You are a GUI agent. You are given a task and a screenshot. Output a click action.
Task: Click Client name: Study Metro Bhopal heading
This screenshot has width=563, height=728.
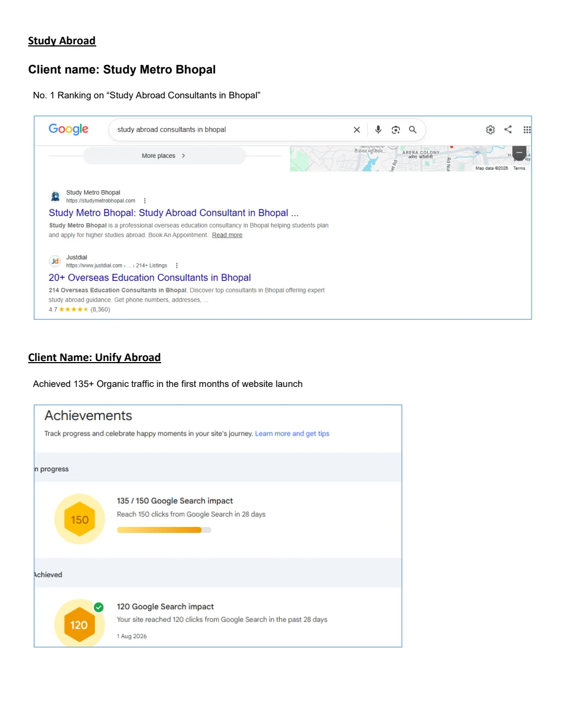pyautogui.click(x=122, y=70)
